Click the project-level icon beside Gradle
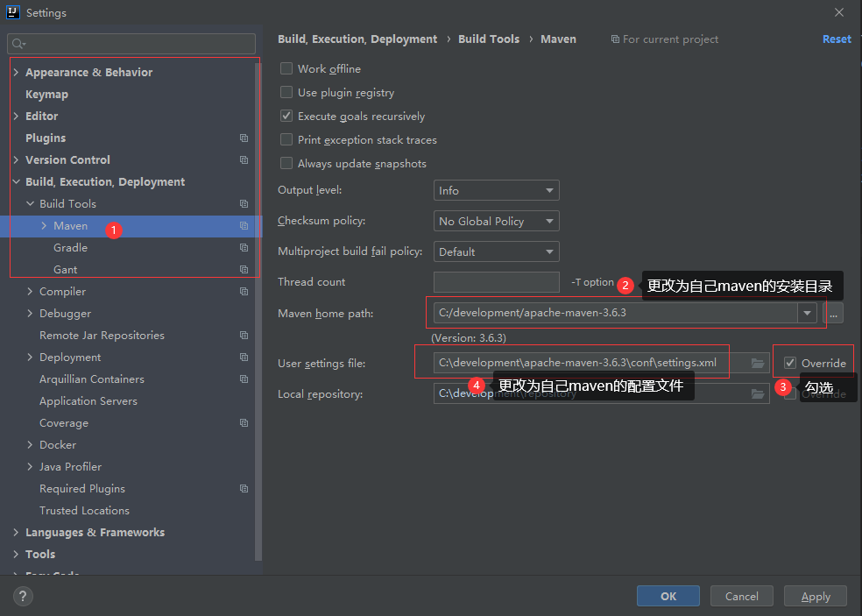The height and width of the screenshot is (616, 862). [x=244, y=248]
